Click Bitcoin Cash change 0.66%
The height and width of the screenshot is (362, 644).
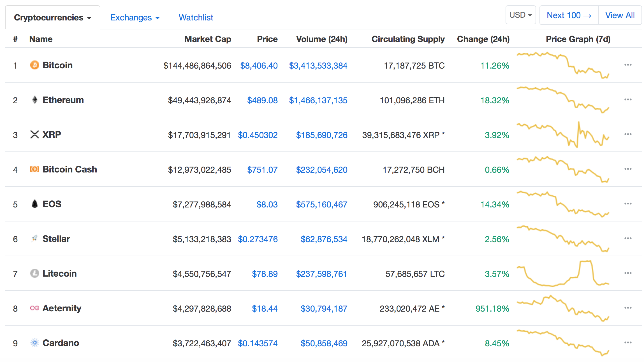click(x=497, y=170)
